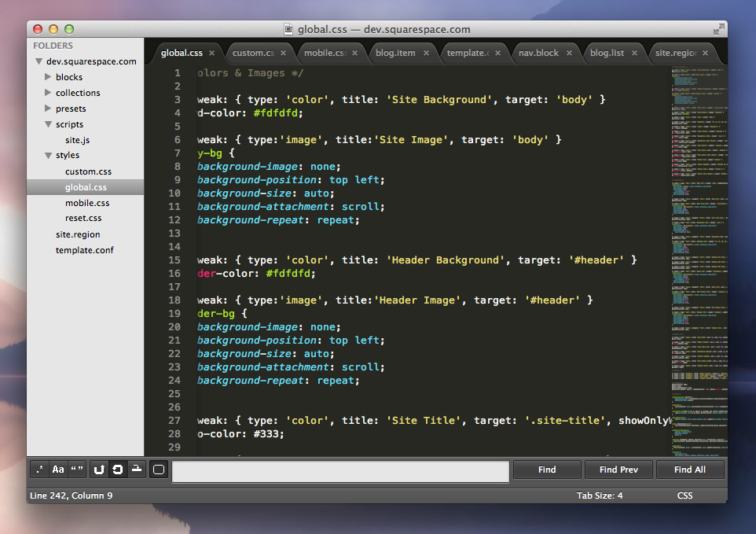Toggle case sensitive Aa search option
Screen dimensions: 756x534
(58, 470)
